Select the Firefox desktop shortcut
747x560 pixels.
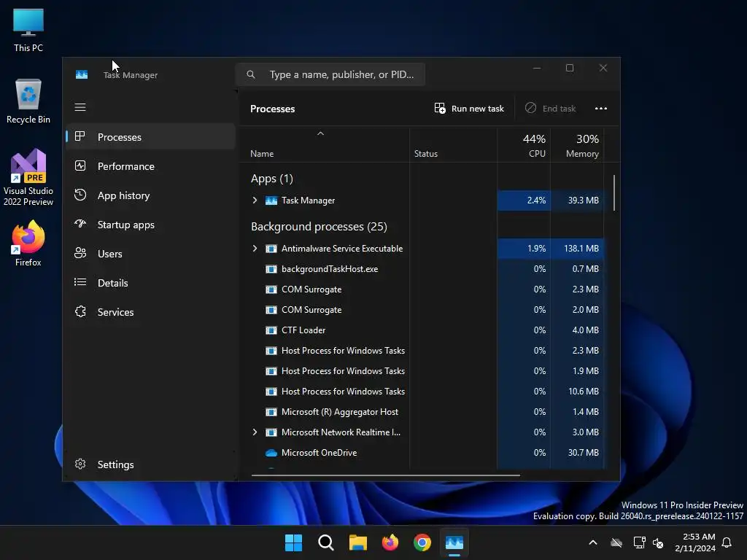(x=28, y=244)
